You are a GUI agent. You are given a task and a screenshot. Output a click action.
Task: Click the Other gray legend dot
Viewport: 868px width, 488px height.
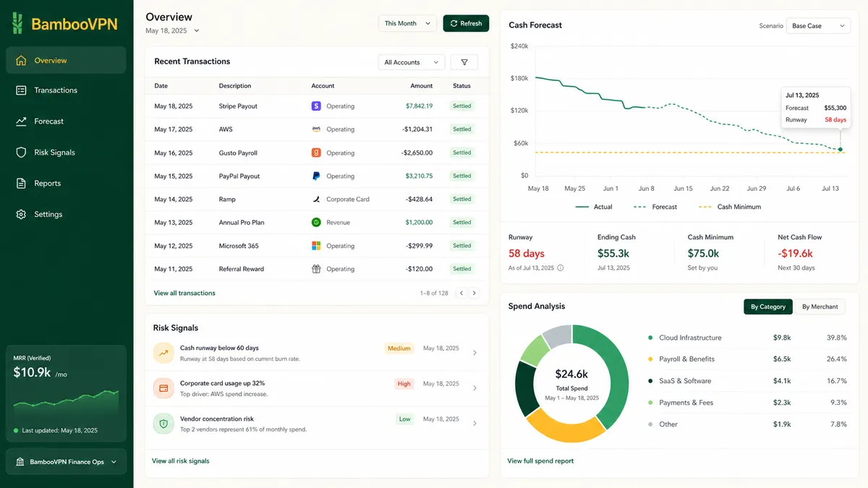click(651, 424)
